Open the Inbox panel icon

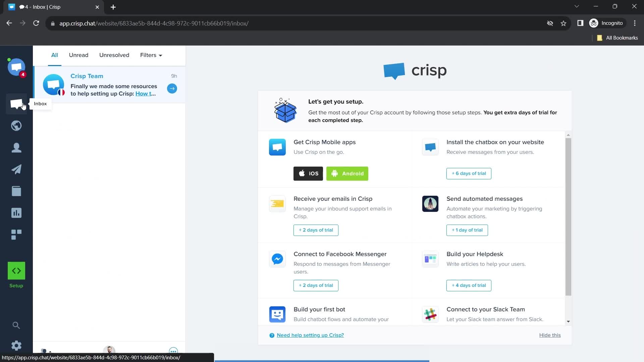tap(16, 104)
